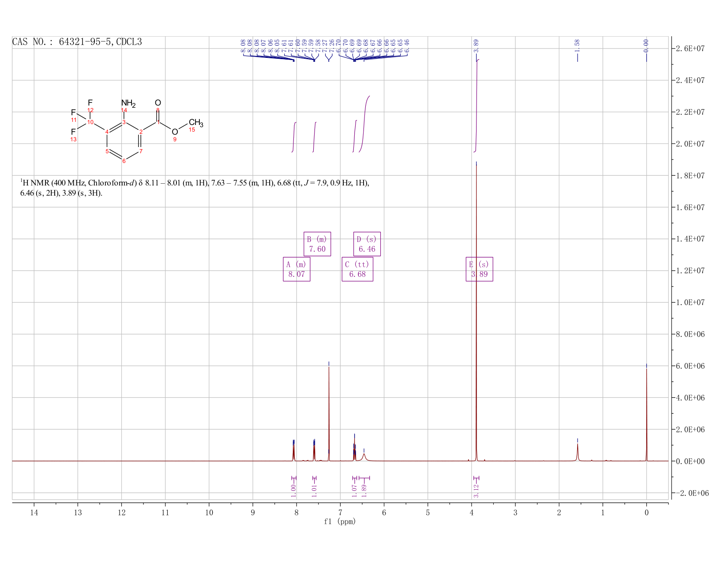Click the CH3 group in the structure
728x563 pixels.
pyautogui.click(x=196, y=123)
